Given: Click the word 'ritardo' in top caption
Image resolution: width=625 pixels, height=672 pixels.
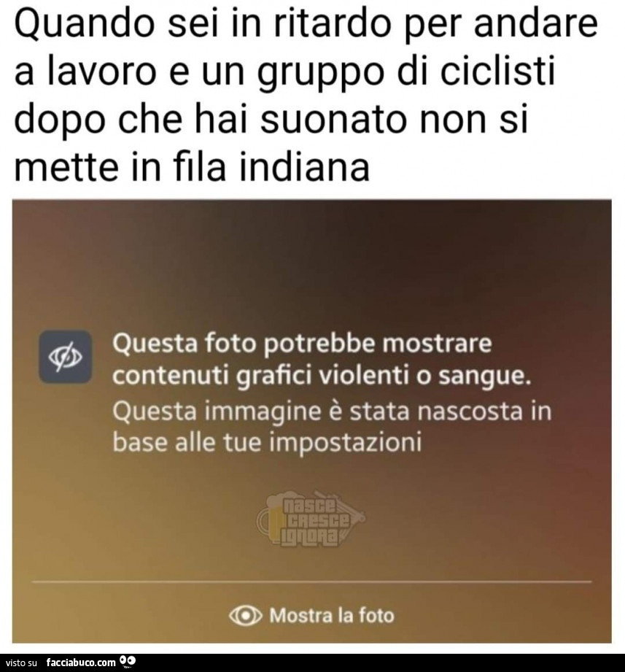Looking at the screenshot, I should click(332, 24).
